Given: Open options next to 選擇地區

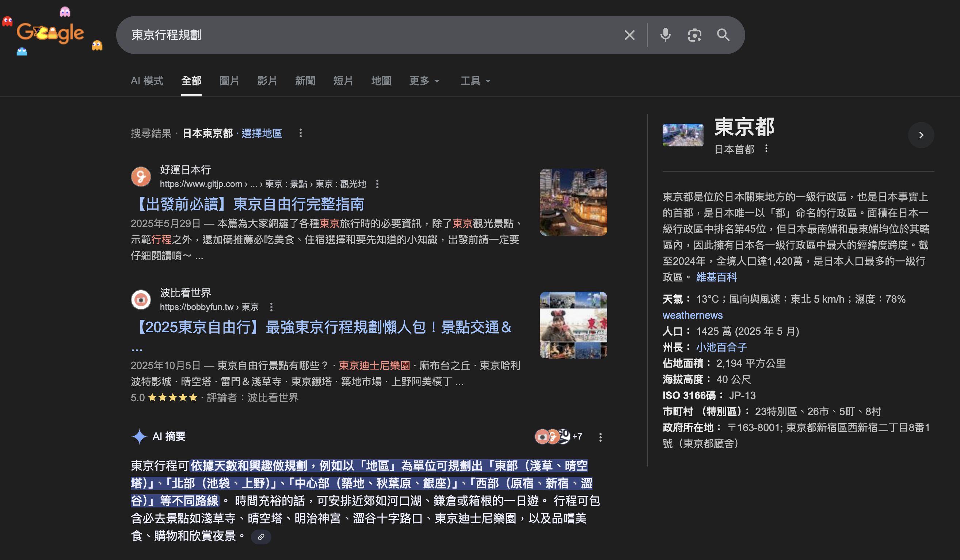Looking at the screenshot, I should coord(301,133).
